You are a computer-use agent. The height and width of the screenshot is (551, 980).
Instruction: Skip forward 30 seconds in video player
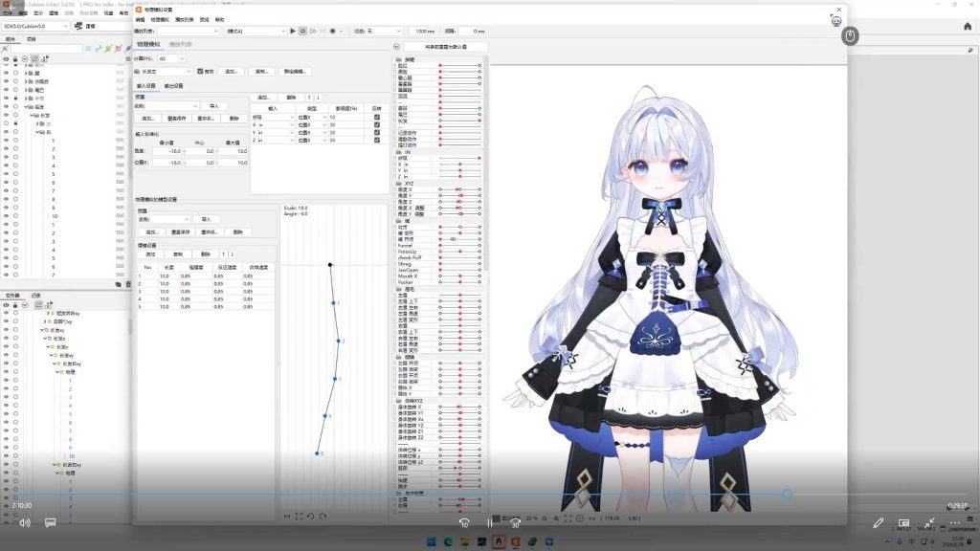515,522
